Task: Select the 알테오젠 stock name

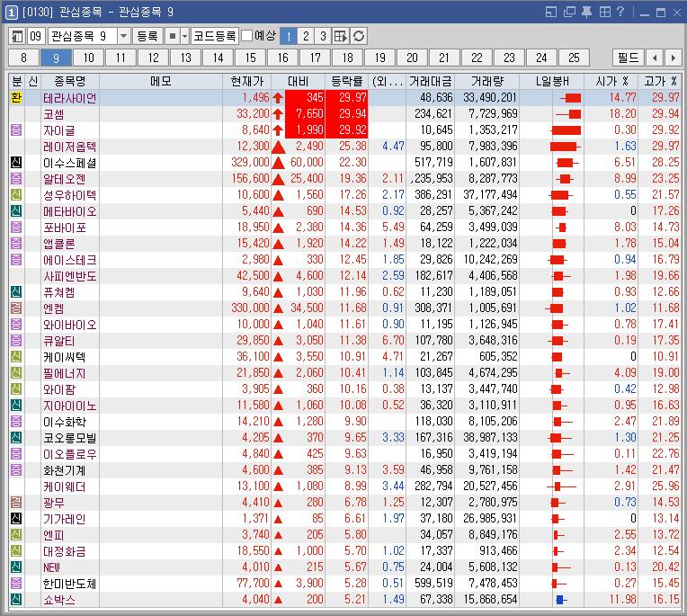Action: [64, 179]
